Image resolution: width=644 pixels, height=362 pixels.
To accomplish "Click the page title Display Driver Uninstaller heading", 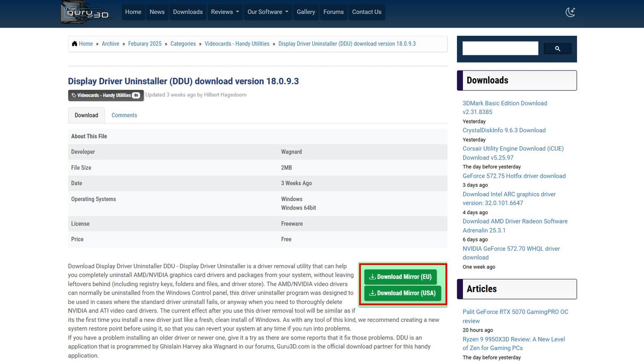I will [183, 81].
